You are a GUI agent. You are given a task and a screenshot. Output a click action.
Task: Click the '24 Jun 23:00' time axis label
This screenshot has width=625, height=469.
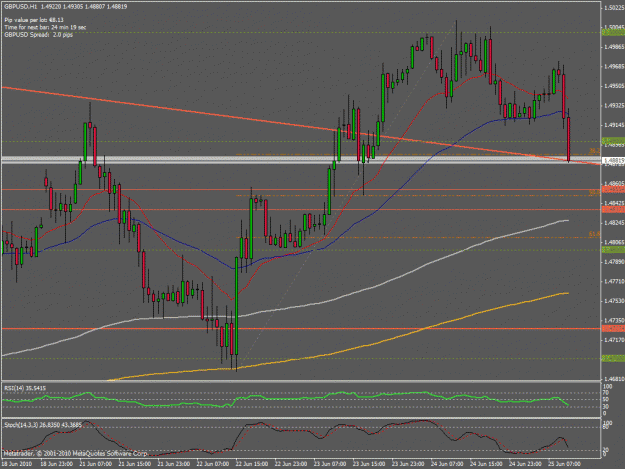pos(525,464)
